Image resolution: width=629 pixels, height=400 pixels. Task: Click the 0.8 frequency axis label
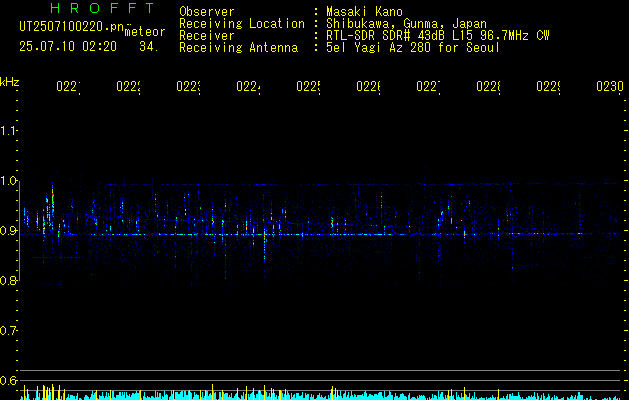[8, 281]
